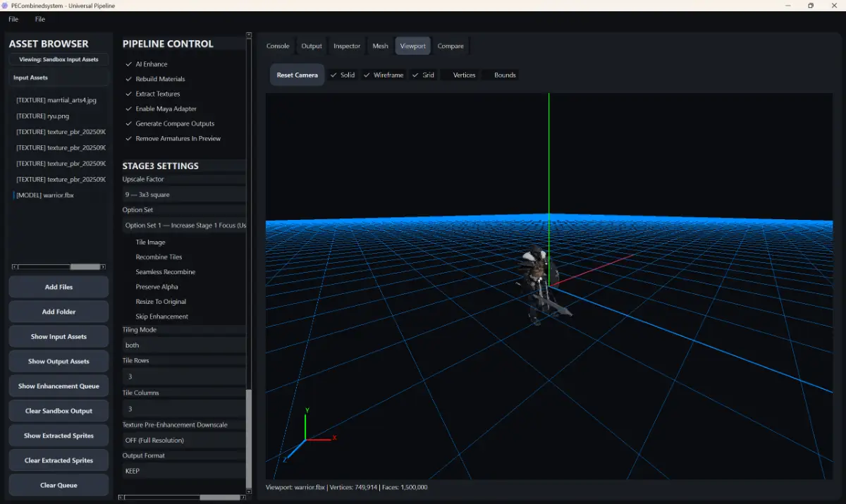Click the Input Assets header
Viewport: 846px width, 504px height.
(x=59, y=78)
